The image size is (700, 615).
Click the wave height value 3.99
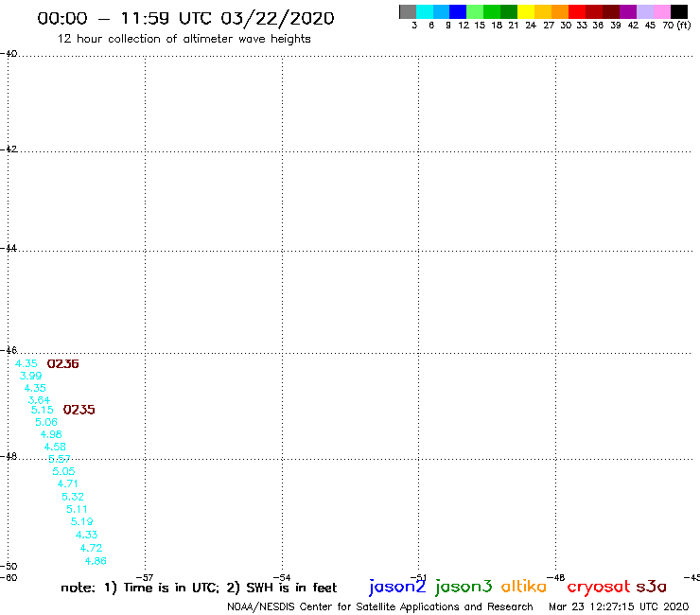pos(31,376)
